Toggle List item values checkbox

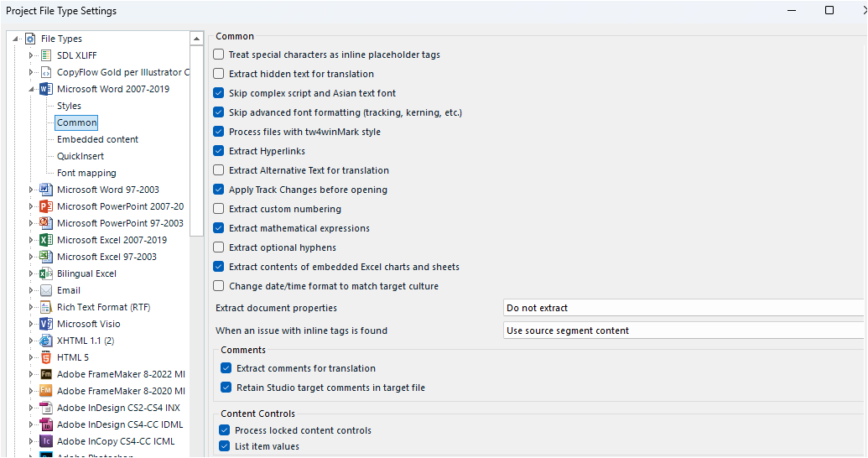click(x=224, y=446)
